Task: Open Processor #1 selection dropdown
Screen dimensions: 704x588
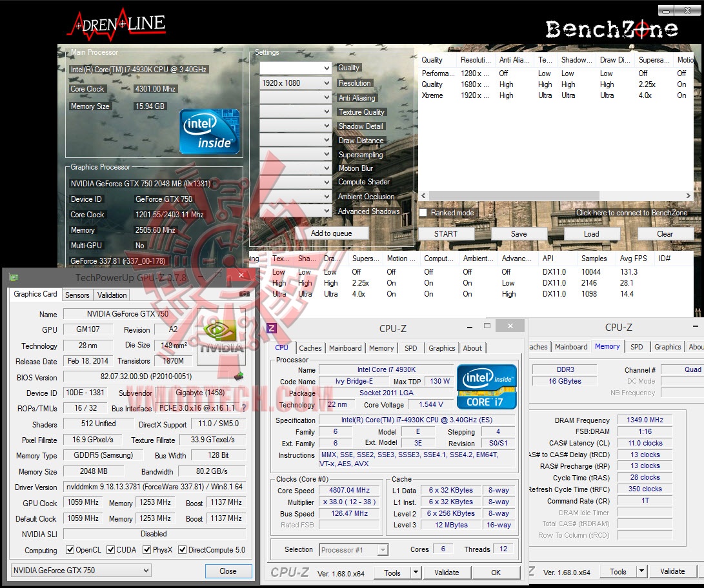Action: coord(354,549)
